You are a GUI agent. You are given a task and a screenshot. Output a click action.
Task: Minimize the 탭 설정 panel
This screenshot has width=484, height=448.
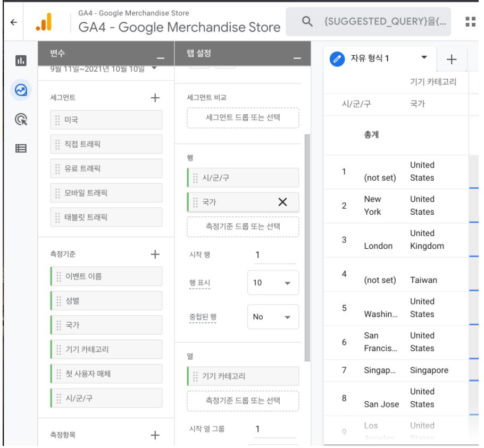(x=297, y=58)
